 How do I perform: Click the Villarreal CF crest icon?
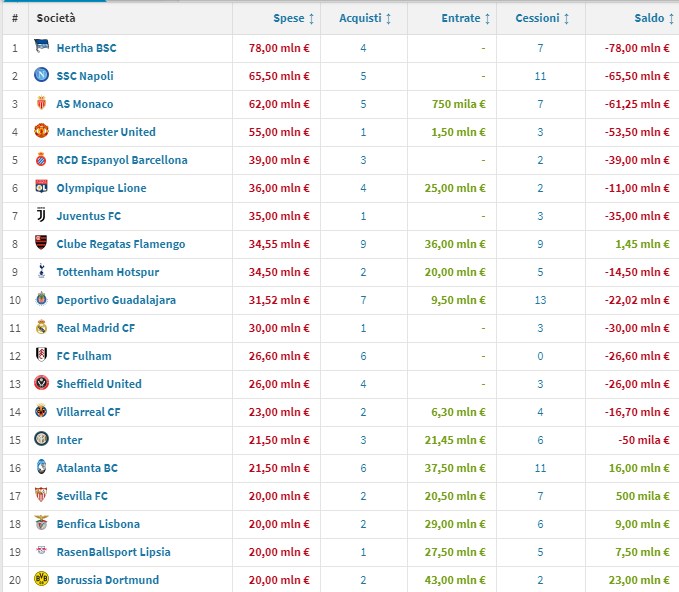point(42,411)
